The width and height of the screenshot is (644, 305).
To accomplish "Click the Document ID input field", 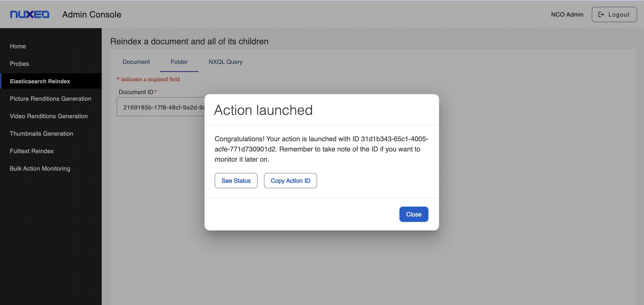I will 160,107.
